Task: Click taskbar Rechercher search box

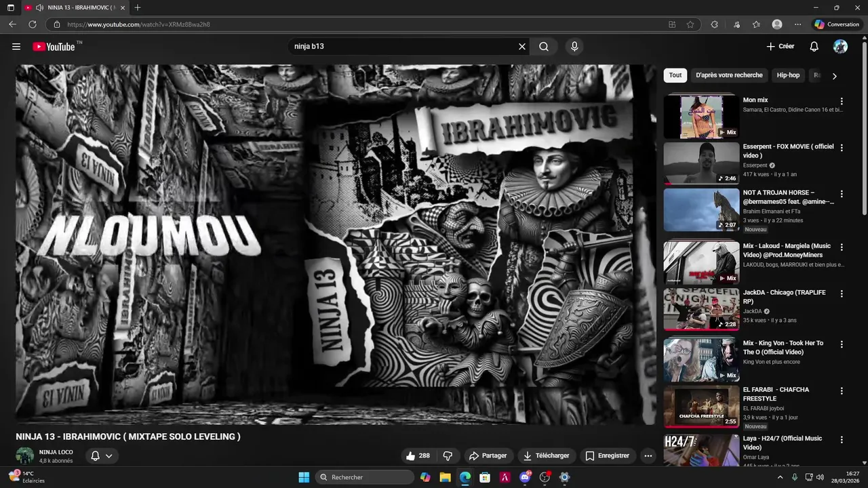Action: pyautogui.click(x=366, y=477)
